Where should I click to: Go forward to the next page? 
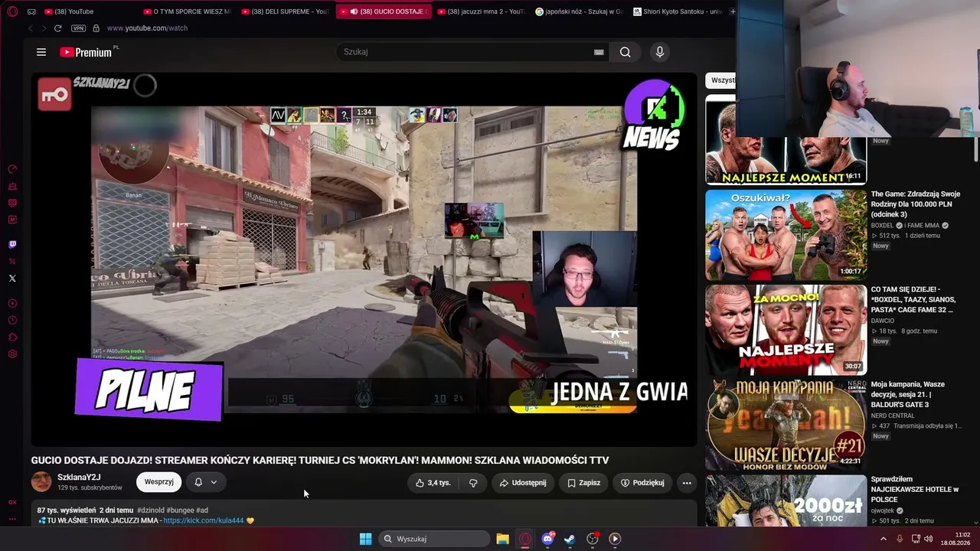tap(44, 28)
